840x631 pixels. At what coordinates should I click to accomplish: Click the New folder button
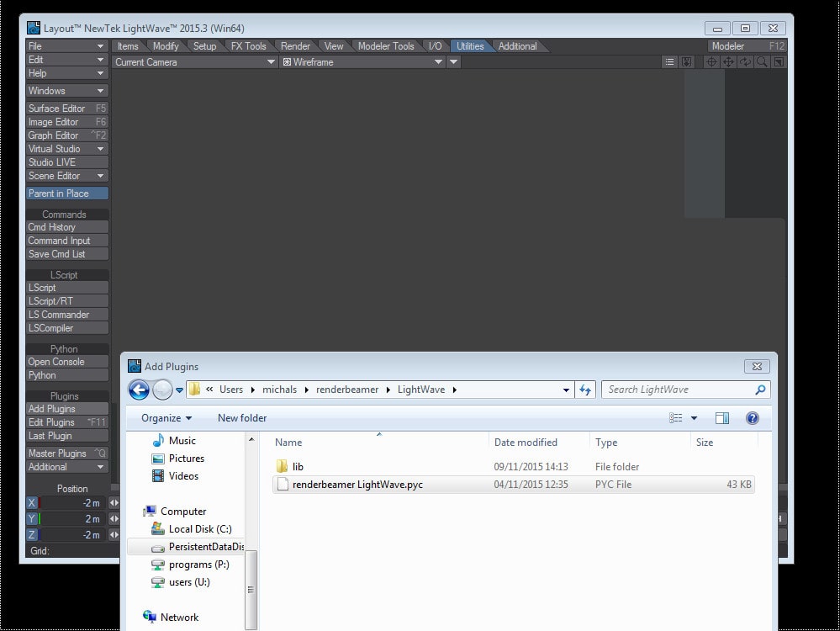tap(241, 417)
